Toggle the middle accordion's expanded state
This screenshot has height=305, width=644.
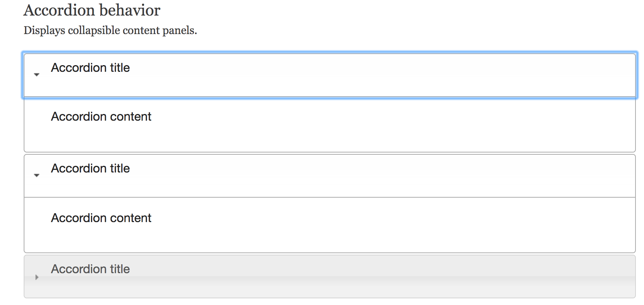tap(91, 168)
